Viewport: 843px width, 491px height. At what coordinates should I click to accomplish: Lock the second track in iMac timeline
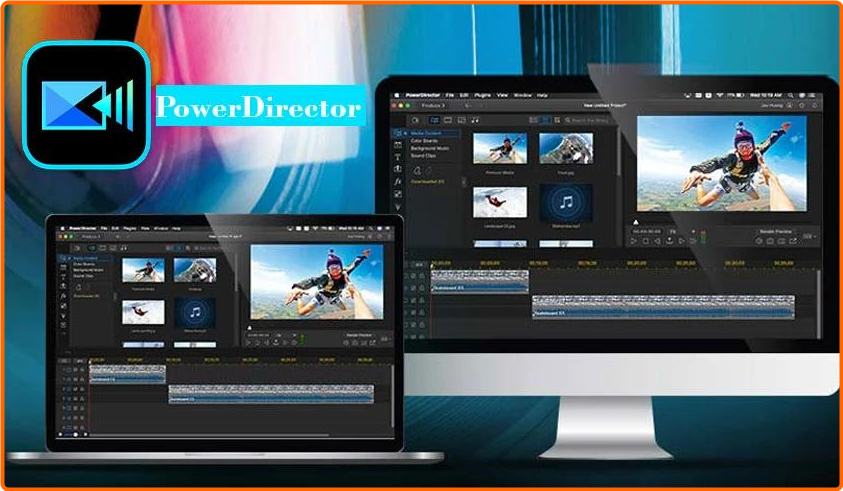422,288
